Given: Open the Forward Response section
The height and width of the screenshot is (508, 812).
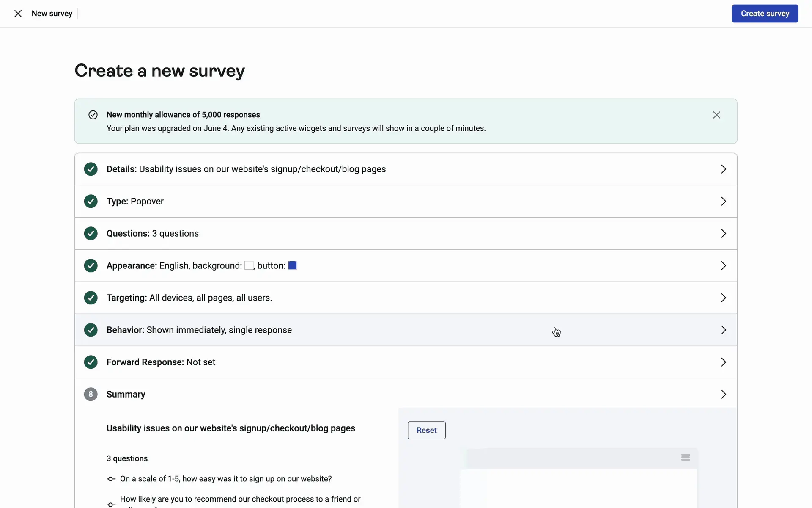Looking at the screenshot, I should coord(723,362).
